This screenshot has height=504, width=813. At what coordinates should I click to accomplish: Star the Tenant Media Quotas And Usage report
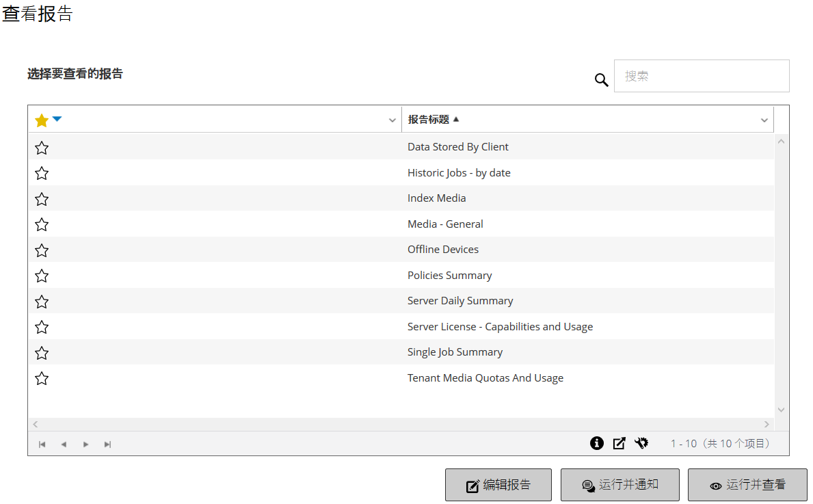click(x=42, y=379)
